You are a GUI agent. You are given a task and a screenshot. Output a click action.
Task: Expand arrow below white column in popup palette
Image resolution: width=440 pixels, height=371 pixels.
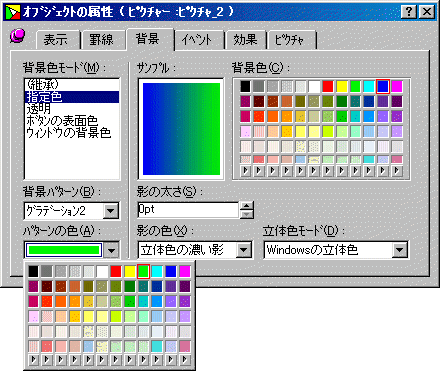click(102, 359)
